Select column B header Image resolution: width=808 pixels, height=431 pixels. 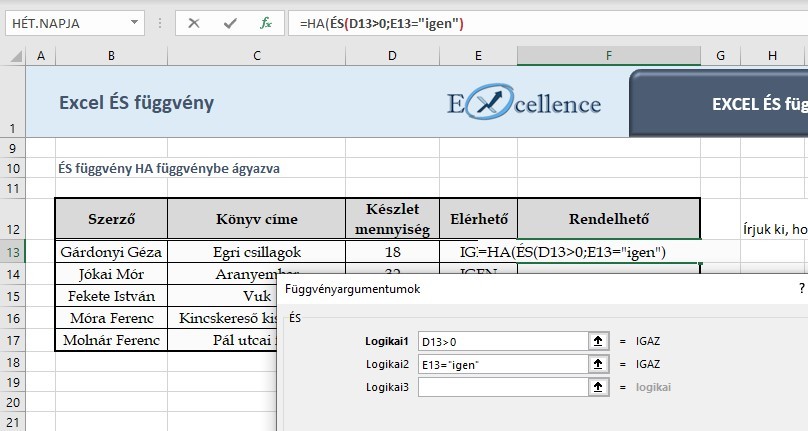(111, 56)
